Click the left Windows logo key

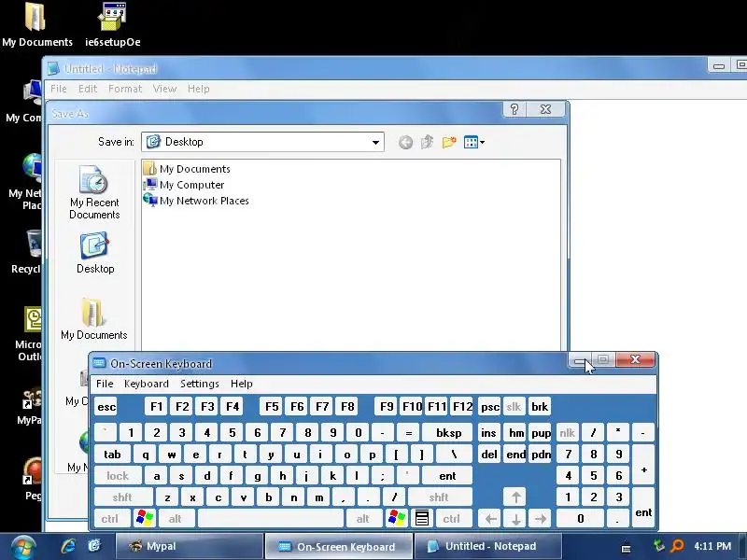click(x=145, y=519)
